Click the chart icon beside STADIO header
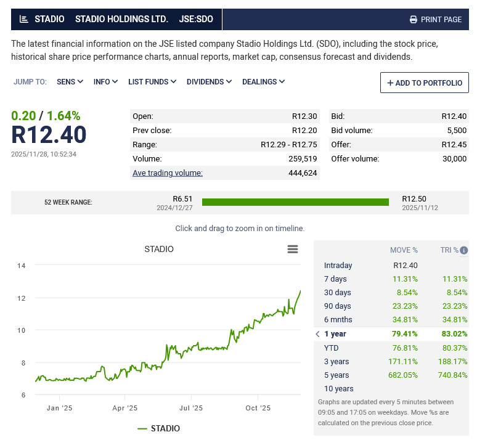The height and width of the screenshot is (448, 477). (24, 19)
